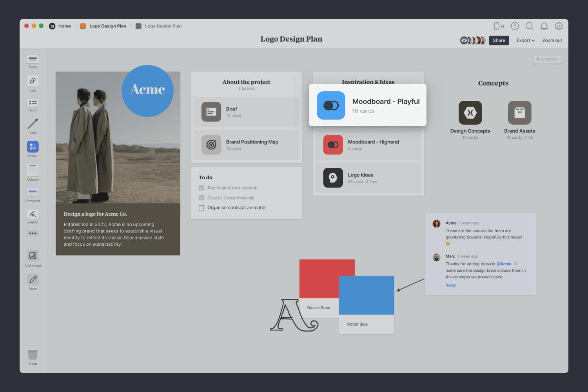Uncheck Run brainstorm session task

coord(201,188)
